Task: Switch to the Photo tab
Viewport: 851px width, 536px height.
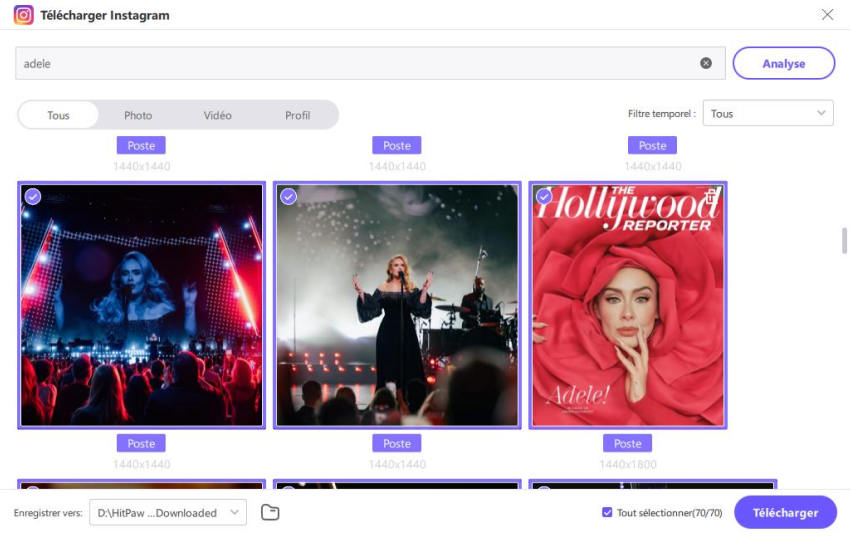Action: pyautogui.click(x=138, y=115)
